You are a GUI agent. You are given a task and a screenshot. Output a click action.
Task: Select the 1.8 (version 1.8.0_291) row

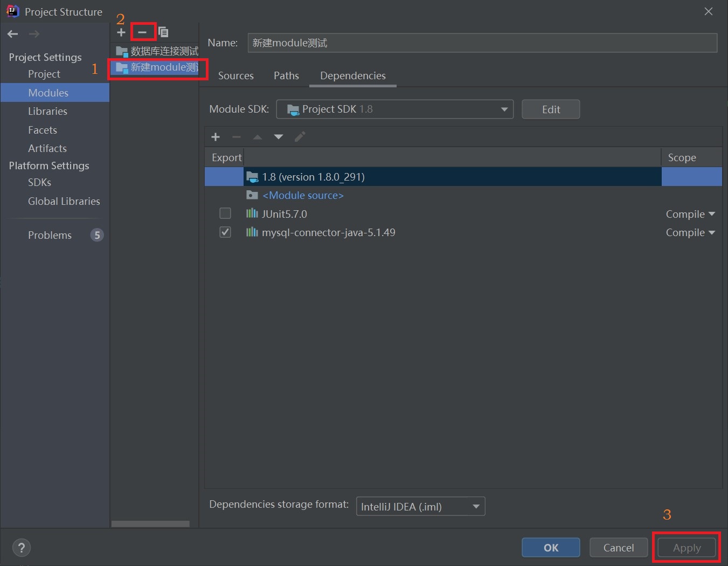click(463, 177)
